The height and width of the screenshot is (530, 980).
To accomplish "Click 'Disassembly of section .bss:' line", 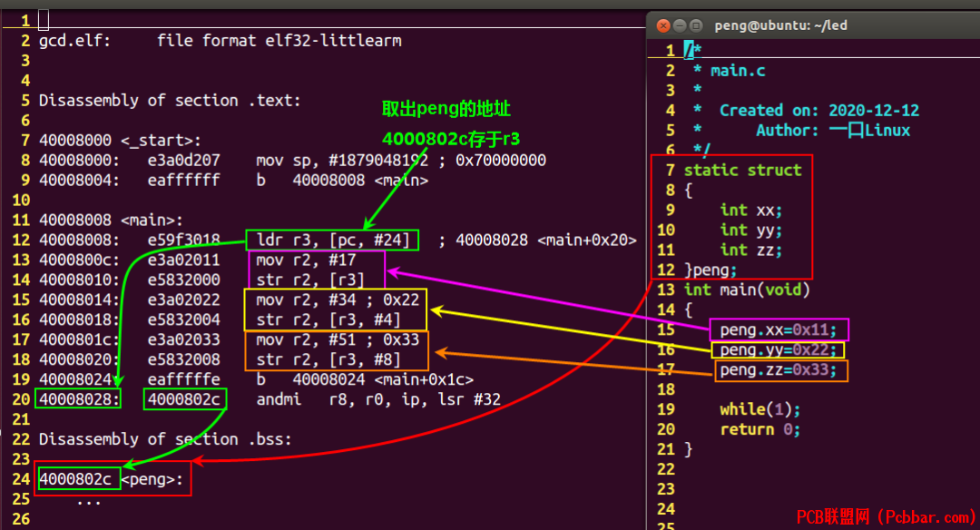I will (x=165, y=439).
